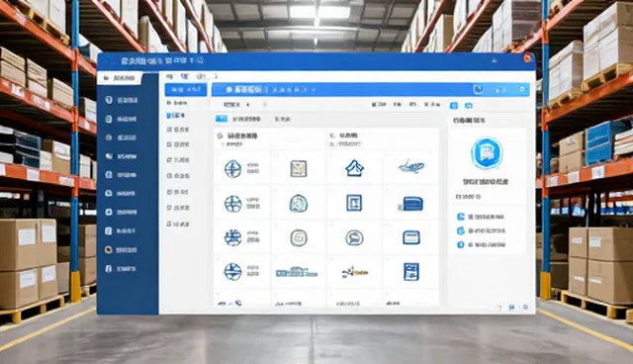Open the house icon tile in the grid
The image size is (633, 364).
[354, 168]
